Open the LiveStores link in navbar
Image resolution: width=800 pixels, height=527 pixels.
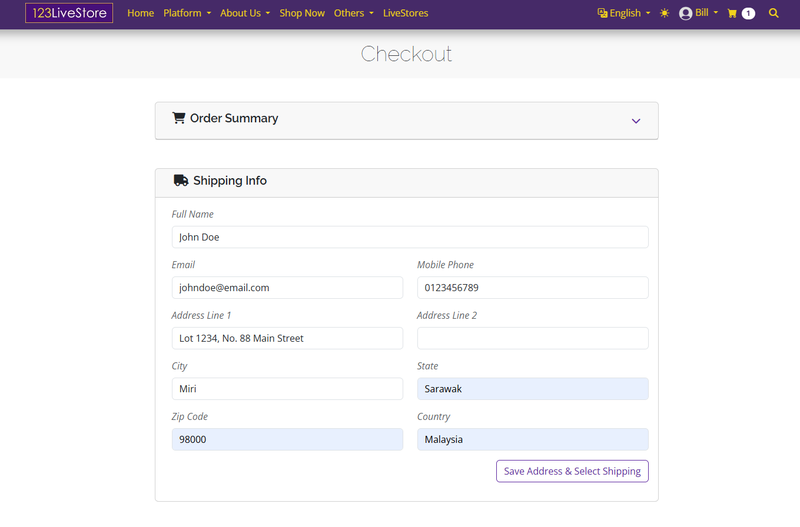pyautogui.click(x=405, y=13)
